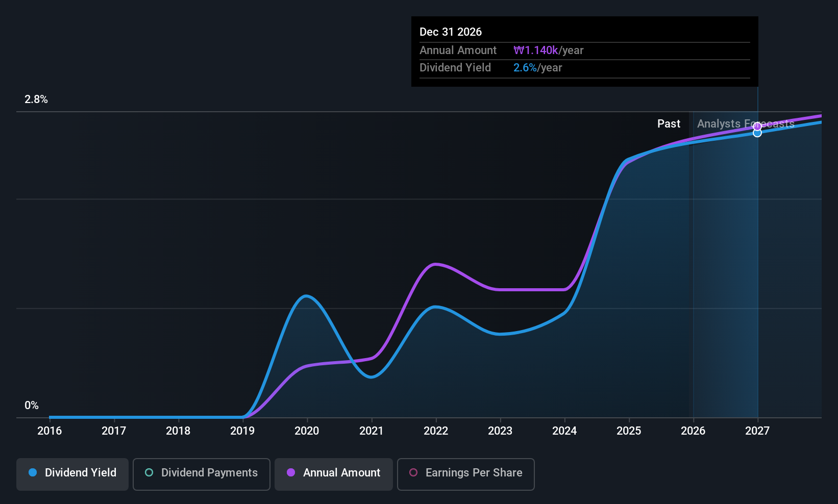Select the purple Annual Amount data point marker
The height and width of the screenshot is (504, 838).
tap(757, 126)
